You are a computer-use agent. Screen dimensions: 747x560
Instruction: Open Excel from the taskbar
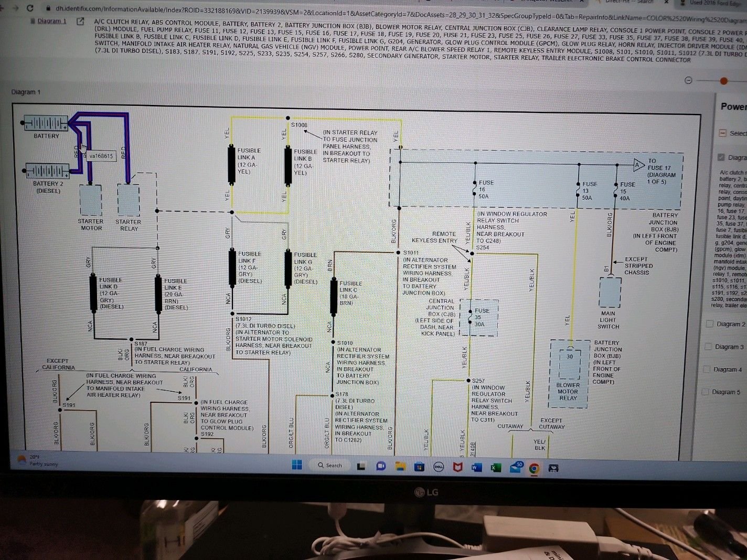pos(496,467)
